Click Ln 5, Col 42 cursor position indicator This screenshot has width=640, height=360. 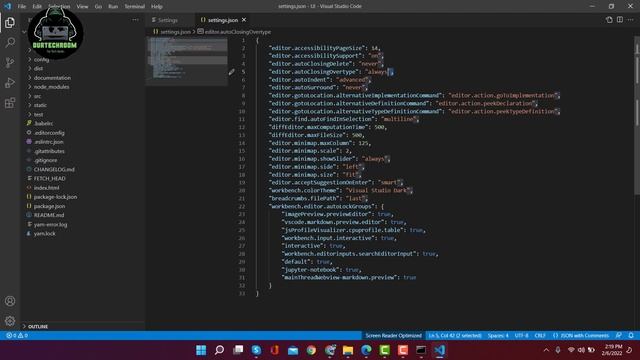455,336
